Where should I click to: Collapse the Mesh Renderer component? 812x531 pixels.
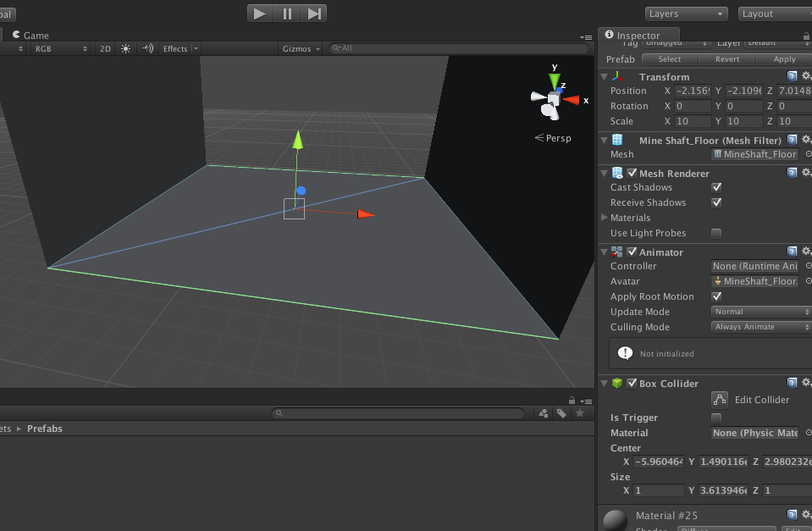click(604, 173)
